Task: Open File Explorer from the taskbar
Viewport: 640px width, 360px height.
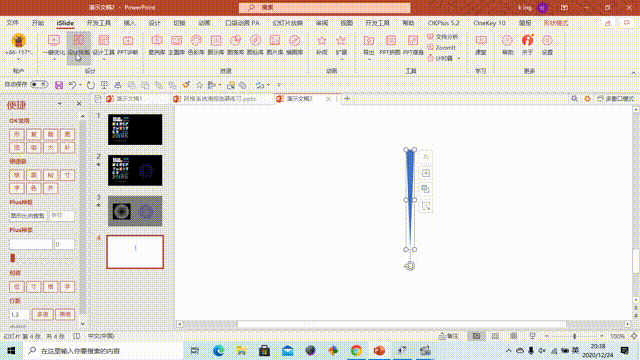Action: tap(241, 351)
